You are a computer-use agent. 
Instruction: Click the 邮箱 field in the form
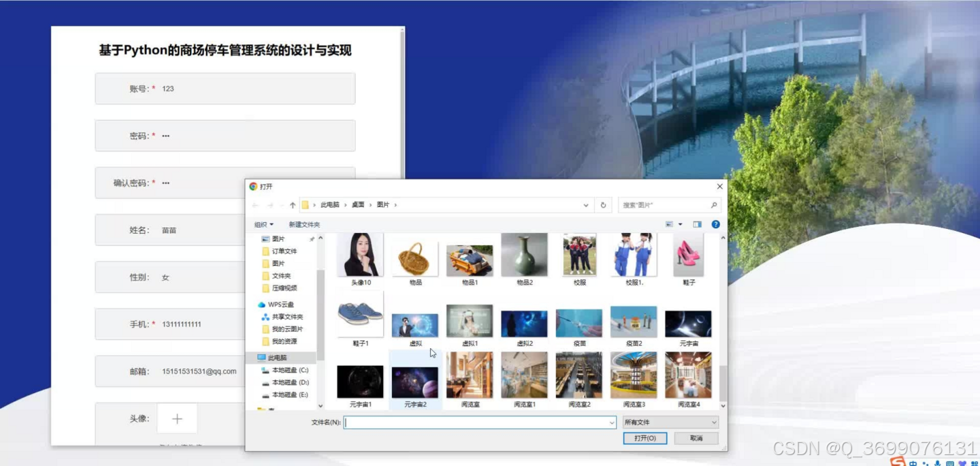[x=170, y=371]
